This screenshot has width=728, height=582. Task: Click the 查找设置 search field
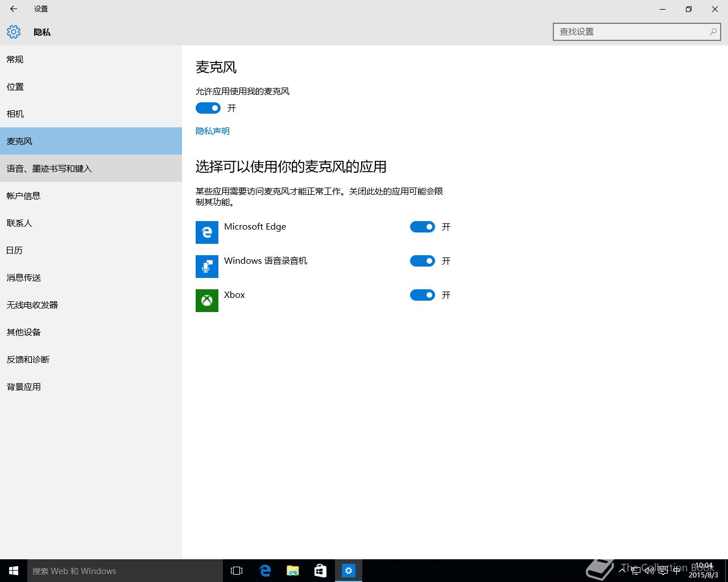[637, 32]
